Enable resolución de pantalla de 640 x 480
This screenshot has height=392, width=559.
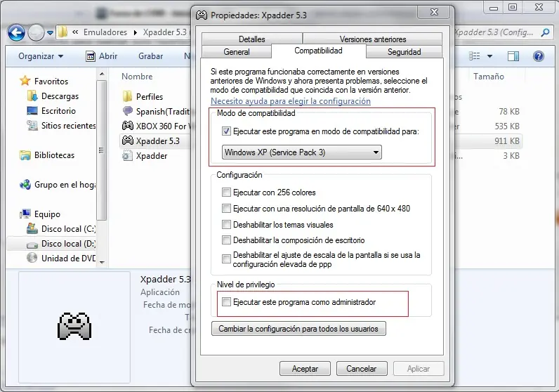226,209
